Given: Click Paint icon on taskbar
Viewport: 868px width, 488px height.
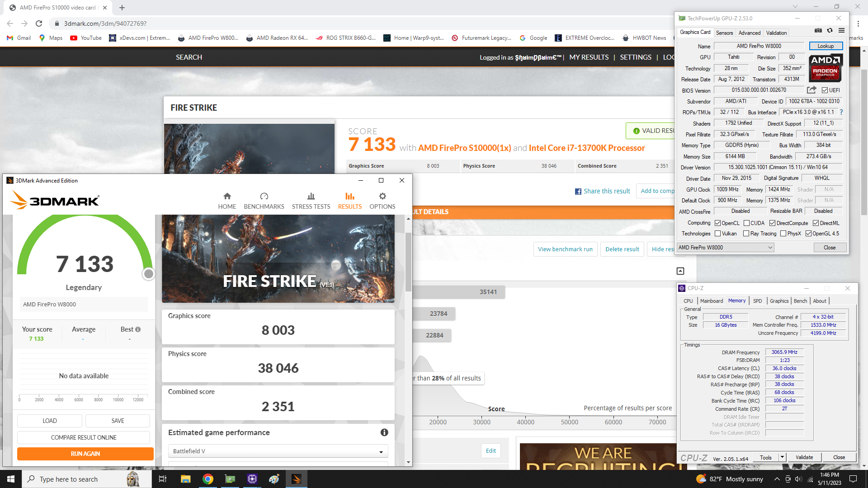Looking at the screenshot, I should click(x=274, y=479).
